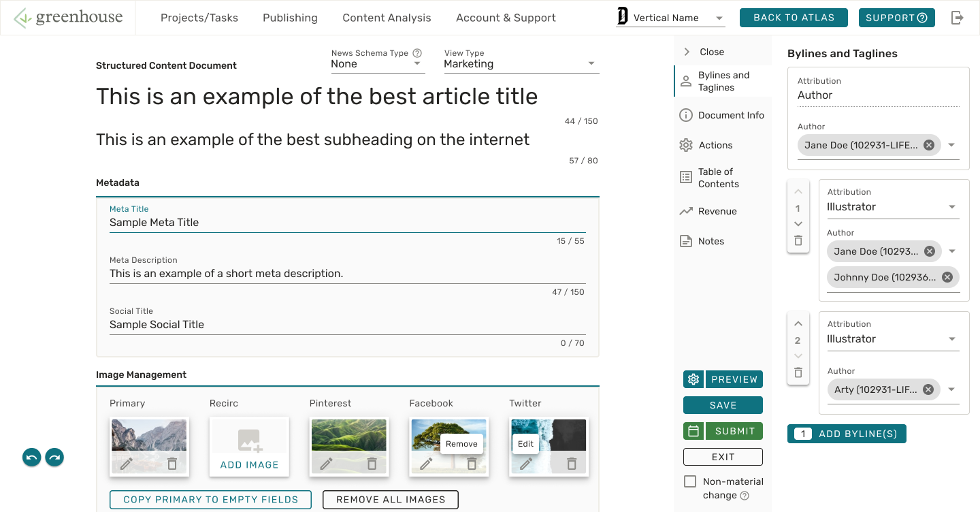The width and height of the screenshot is (980, 512).
Task: Click the undo arrow icon
Action: pos(31,458)
